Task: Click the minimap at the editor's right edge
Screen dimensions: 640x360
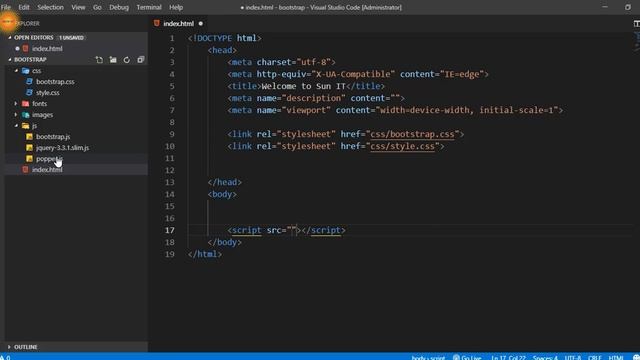Action: point(636,42)
